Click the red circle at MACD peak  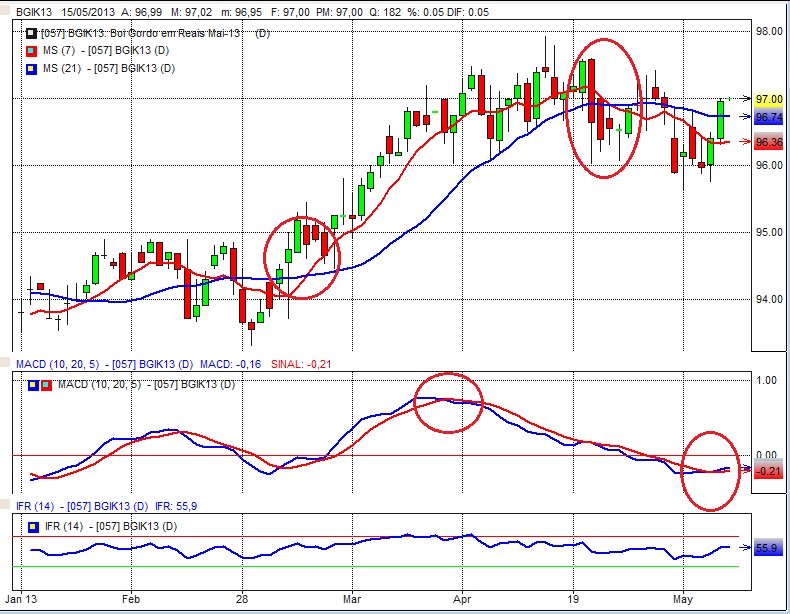pos(449,401)
